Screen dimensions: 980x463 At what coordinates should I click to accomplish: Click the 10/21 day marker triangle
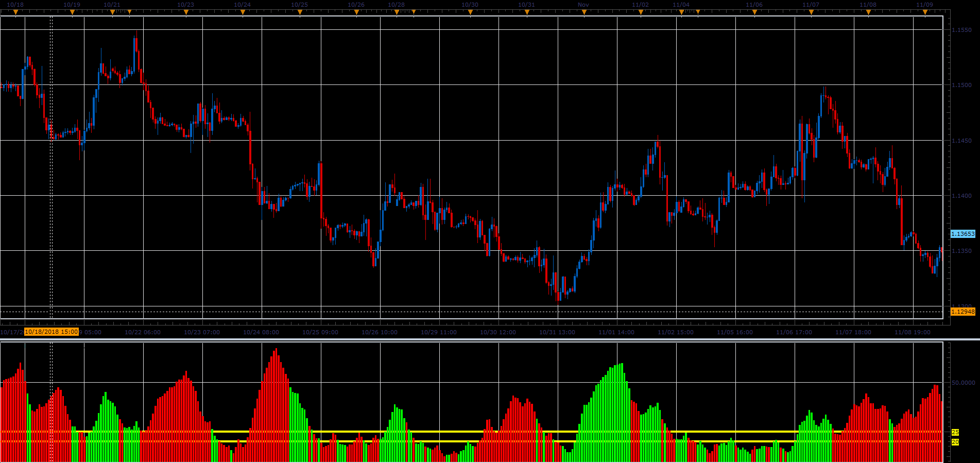tap(112, 13)
